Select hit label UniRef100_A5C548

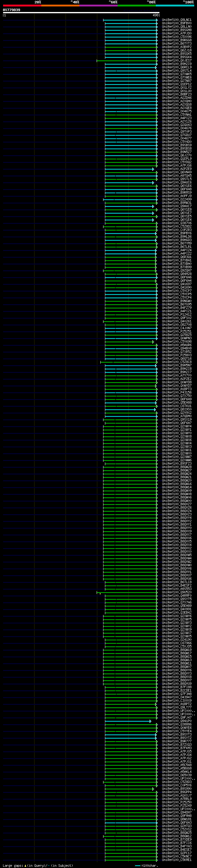[x=176, y=765]
